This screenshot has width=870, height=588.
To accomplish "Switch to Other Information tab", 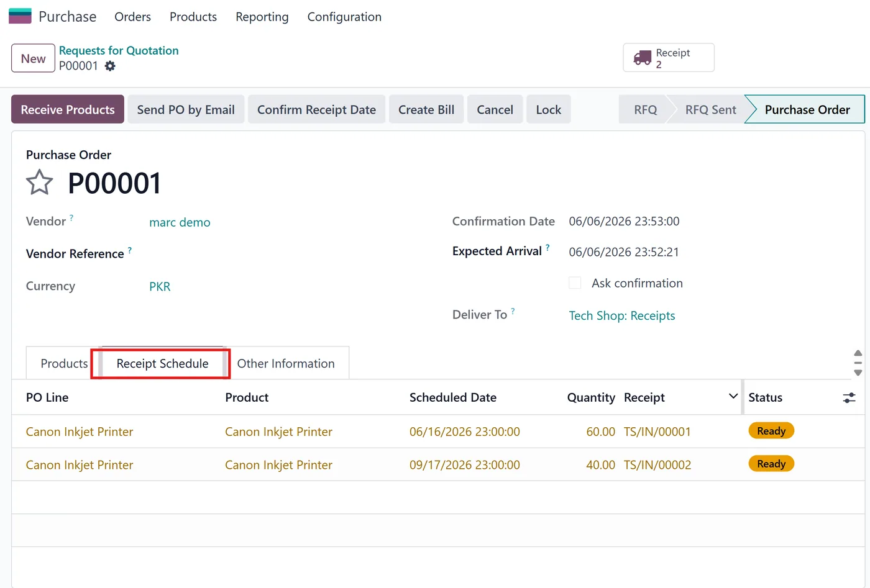I will tap(286, 363).
